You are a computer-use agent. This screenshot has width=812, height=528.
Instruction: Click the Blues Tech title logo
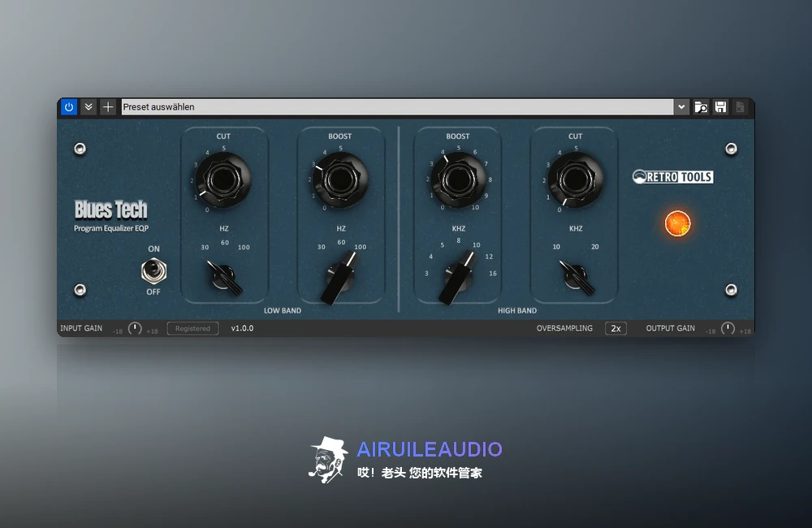pyautogui.click(x=110, y=210)
